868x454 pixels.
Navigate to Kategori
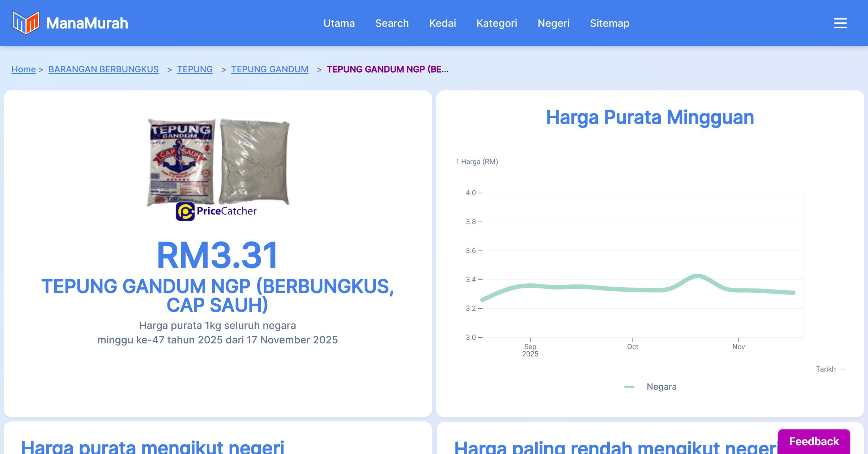click(x=497, y=23)
